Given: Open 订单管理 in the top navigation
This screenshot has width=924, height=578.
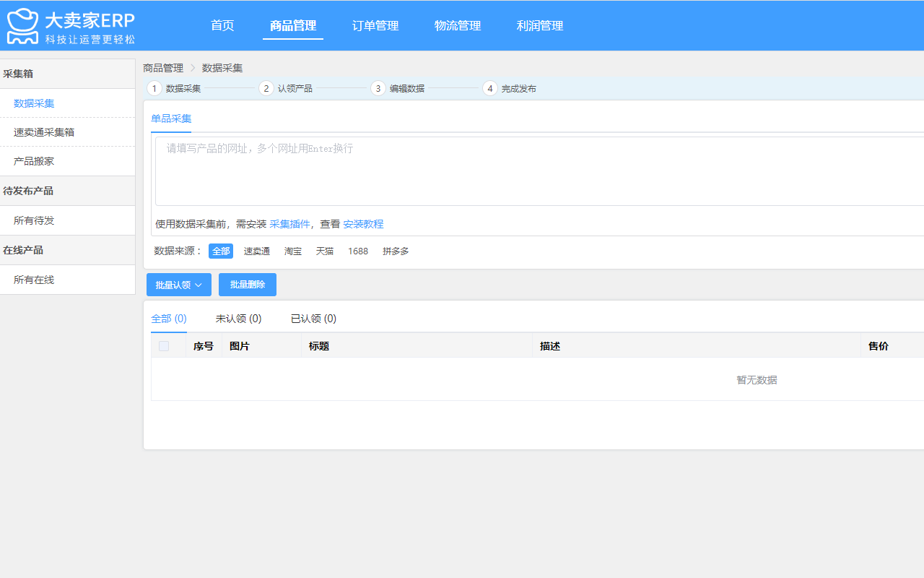Looking at the screenshot, I should click(x=375, y=25).
